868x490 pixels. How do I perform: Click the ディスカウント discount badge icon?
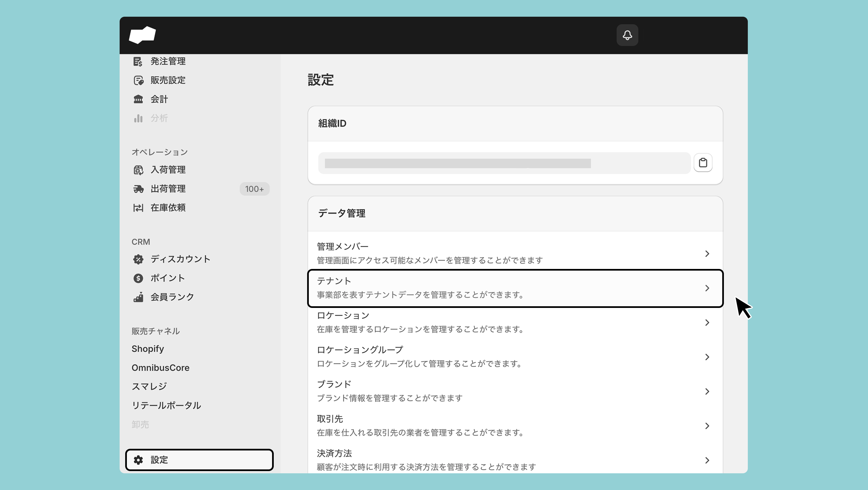coord(138,259)
